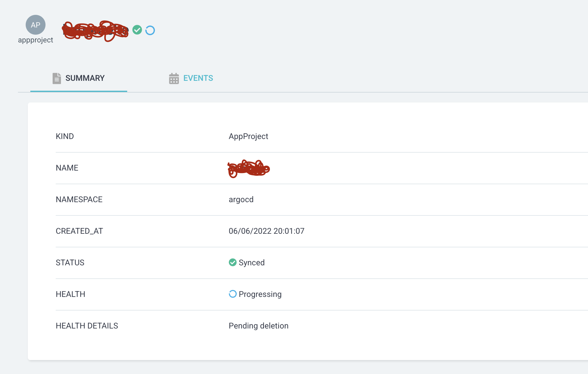Click the AP appproject avatar icon
588x374 pixels.
coord(35,25)
